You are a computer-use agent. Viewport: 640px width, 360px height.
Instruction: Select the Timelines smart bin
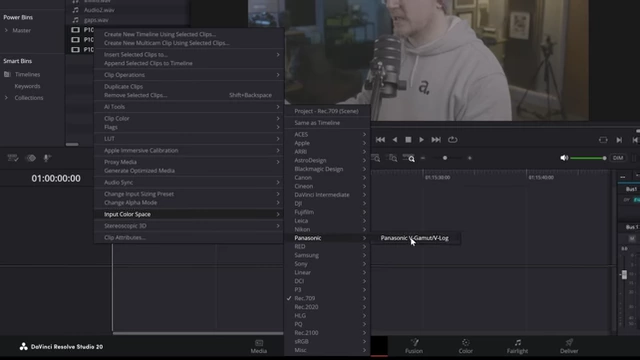click(27, 75)
